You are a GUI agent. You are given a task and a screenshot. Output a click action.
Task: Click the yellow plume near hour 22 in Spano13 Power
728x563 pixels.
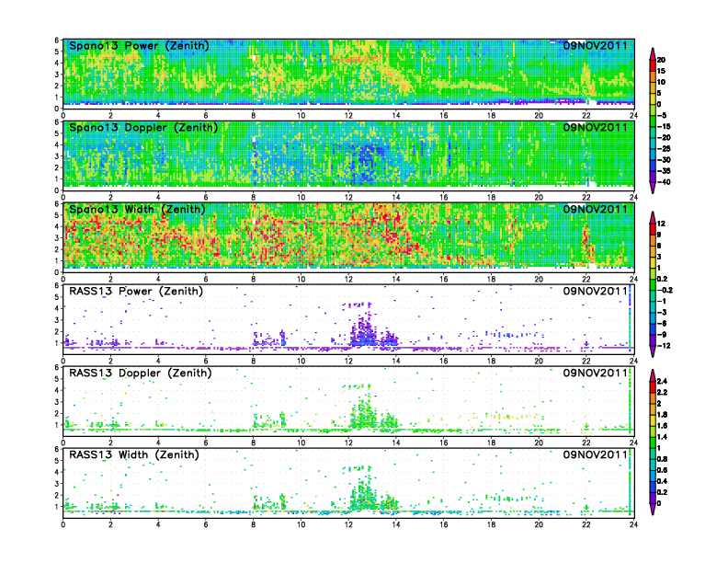click(x=586, y=79)
